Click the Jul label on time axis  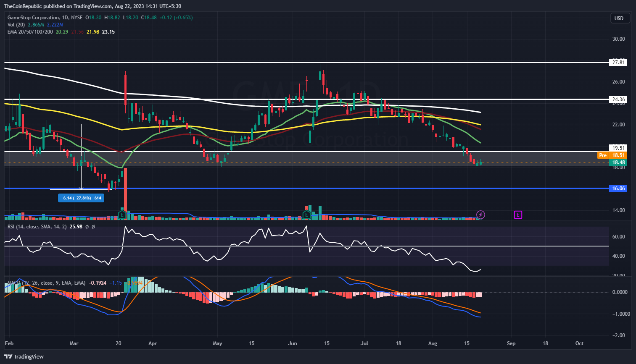click(364, 343)
